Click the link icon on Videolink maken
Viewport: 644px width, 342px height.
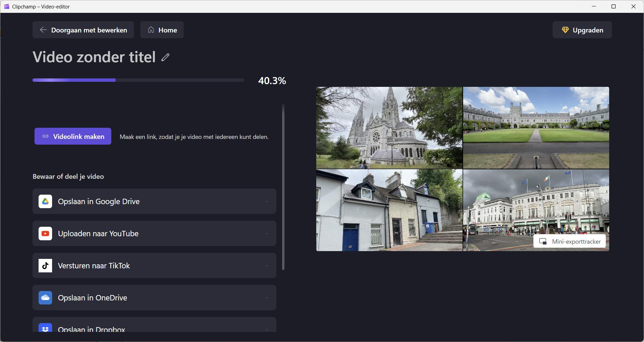pyautogui.click(x=45, y=136)
